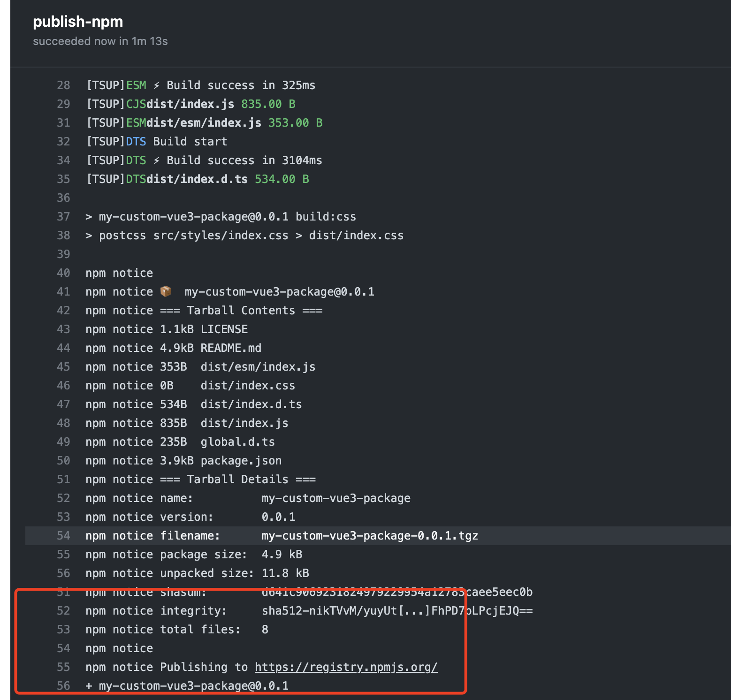Click the 'succeeded now in 1m 13s' status text

pyautogui.click(x=100, y=41)
